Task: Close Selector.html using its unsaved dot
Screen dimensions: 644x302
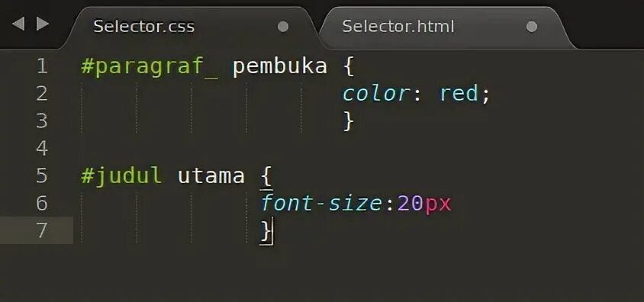Action: pyautogui.click(x=532, y=27)
